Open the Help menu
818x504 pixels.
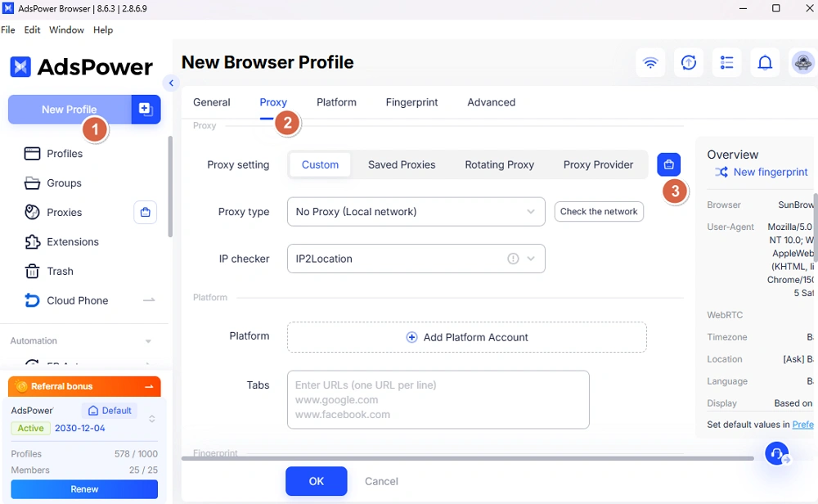pos(103,29)
